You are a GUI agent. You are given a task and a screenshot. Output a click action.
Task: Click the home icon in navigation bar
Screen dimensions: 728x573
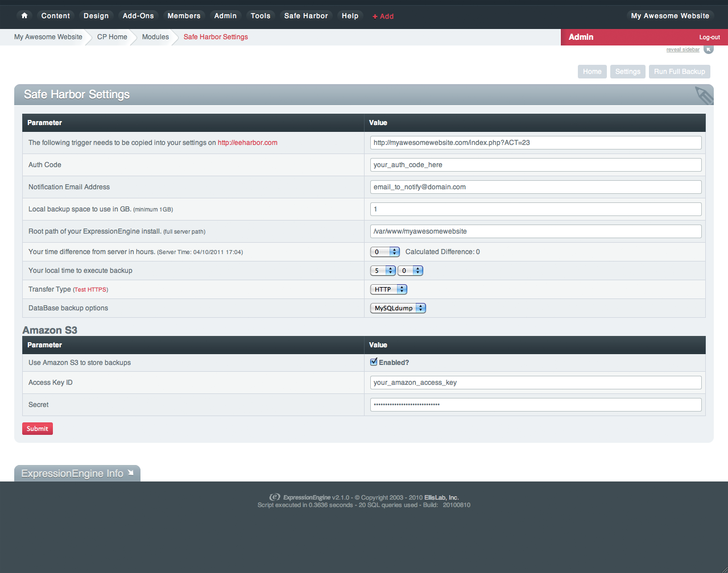click(24, 16)
